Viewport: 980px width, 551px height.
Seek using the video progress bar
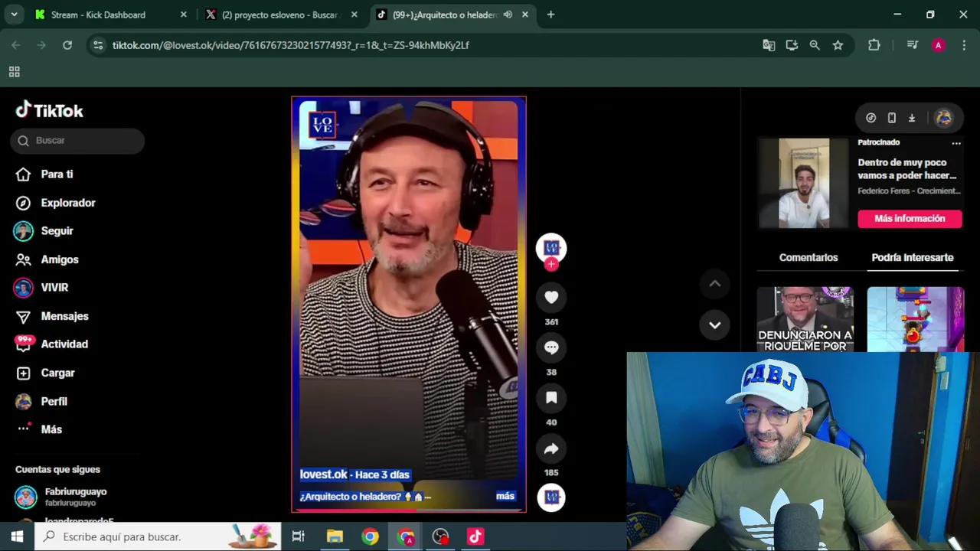(x=409, y=510)
